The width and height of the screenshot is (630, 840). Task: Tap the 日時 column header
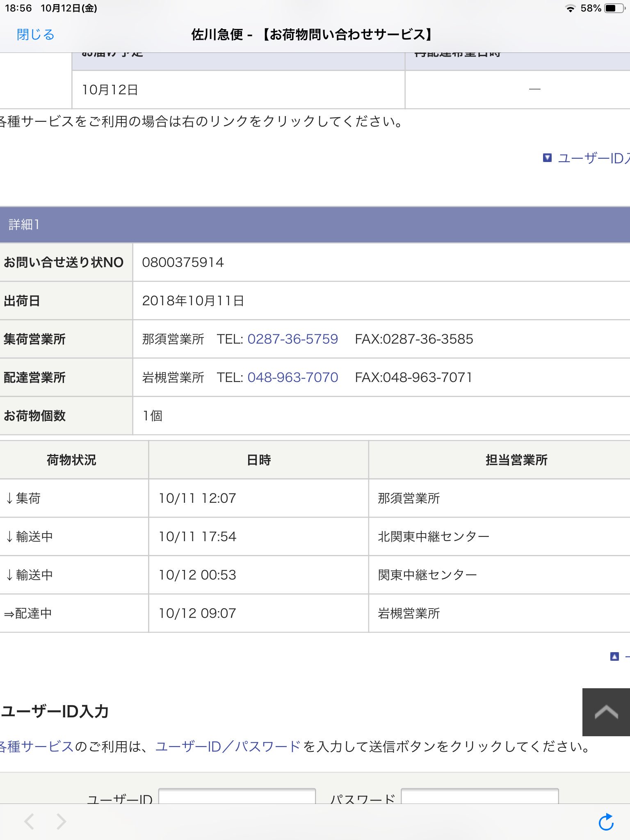tap(259, 460)
